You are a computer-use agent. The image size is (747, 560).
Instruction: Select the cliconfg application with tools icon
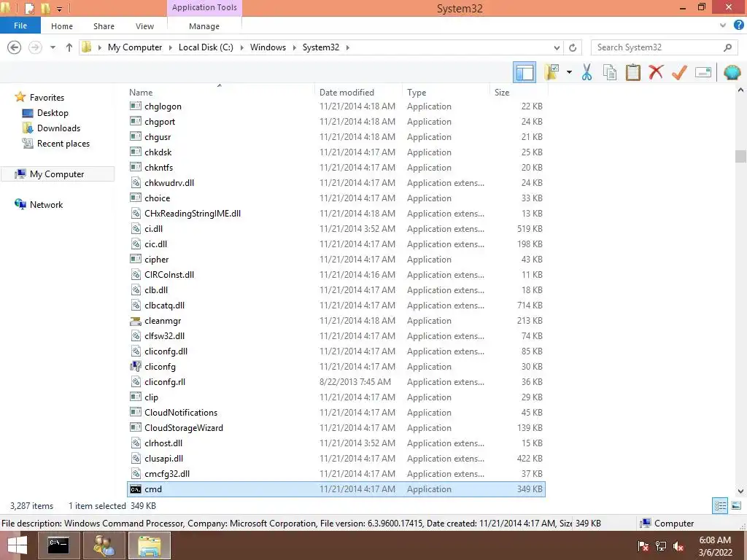pos(336,366)
